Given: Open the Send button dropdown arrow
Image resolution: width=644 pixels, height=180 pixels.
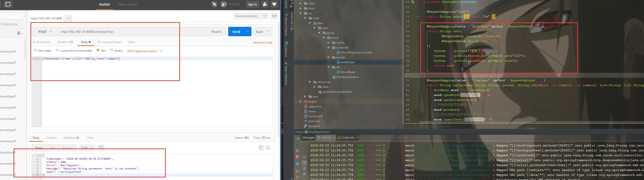Looking at the screenshot, I should pos(247,32).
